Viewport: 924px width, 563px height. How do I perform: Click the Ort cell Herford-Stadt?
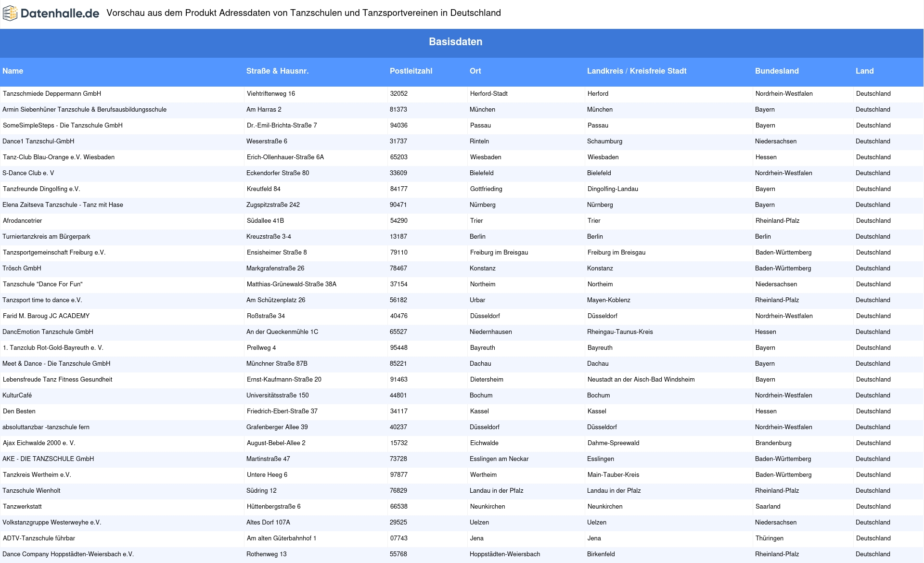pyautogui.click(x=489, y=94)
